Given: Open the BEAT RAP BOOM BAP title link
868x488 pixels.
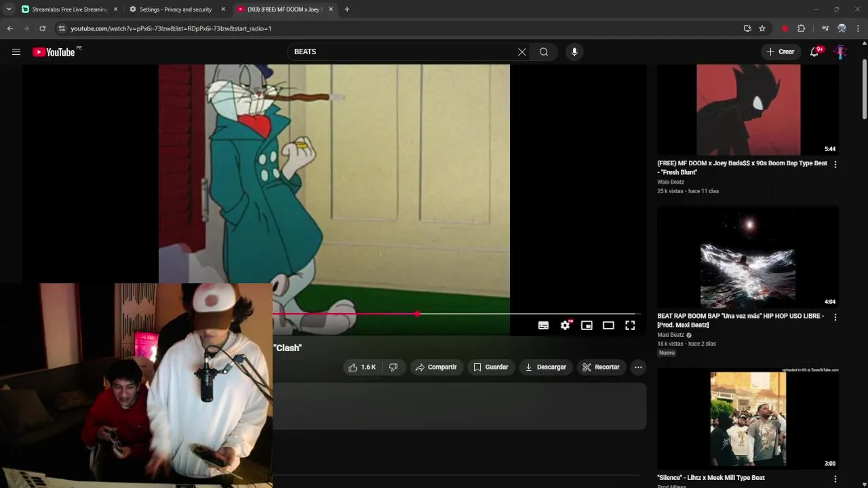Looking at the screenshot, I should point(741,320).
